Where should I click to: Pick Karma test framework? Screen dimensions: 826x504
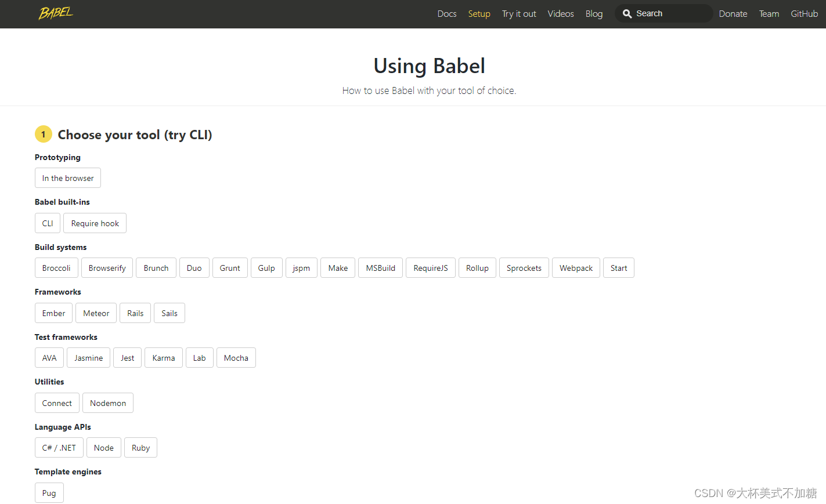pyautogui.click(x=164, y=358)
